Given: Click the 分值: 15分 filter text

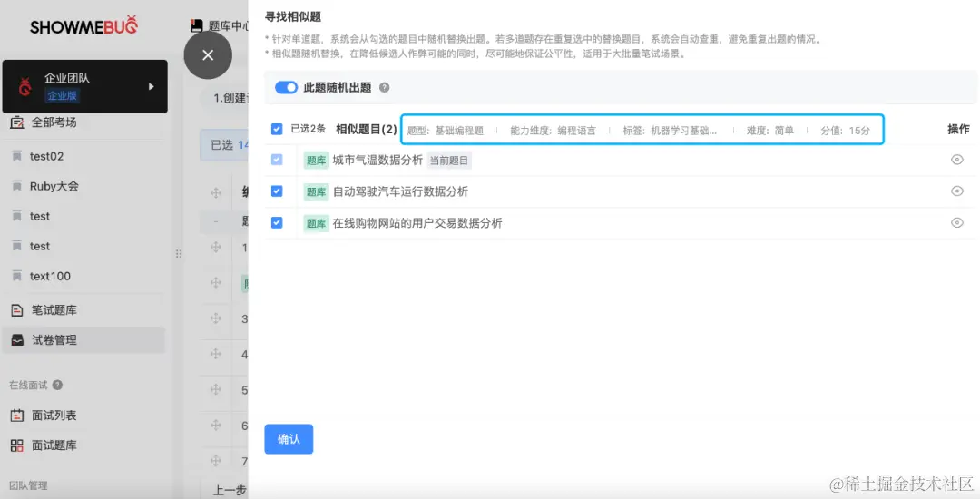Looking at the screenshot, I should 845,131.
